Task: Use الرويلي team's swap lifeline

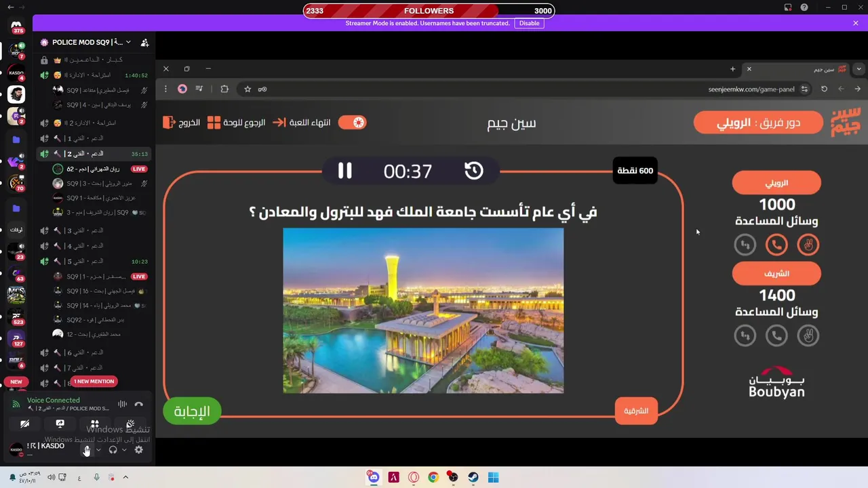Action: [745, 245]
